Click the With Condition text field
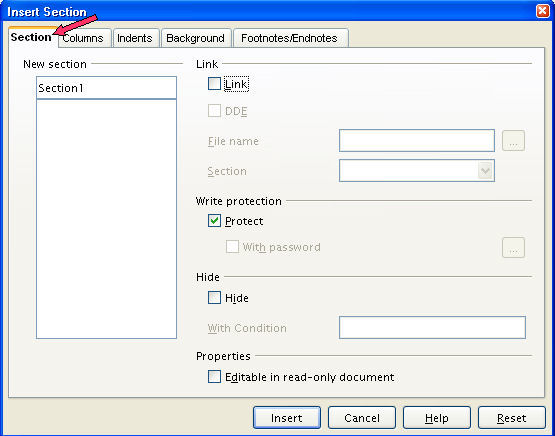Image resolution: width=555 pixels, height=436 pixels. [x=432, y=328]
